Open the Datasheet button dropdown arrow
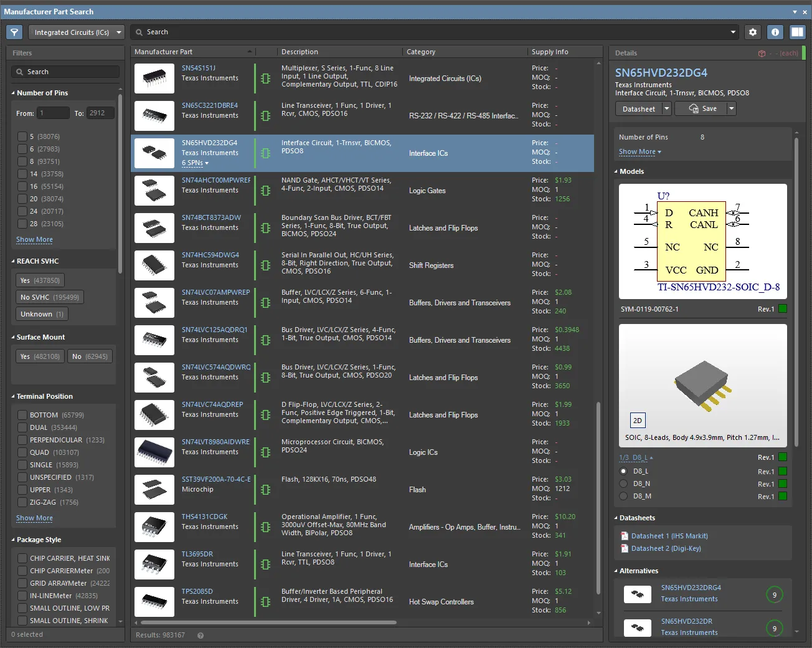Screen dimensions: 812x648 666,108
